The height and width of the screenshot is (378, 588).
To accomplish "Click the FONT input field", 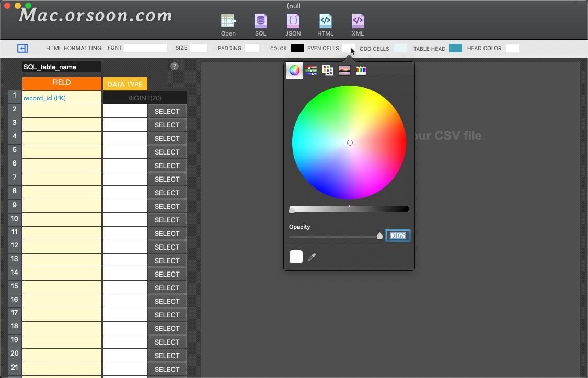I will (x=145, y=48).
